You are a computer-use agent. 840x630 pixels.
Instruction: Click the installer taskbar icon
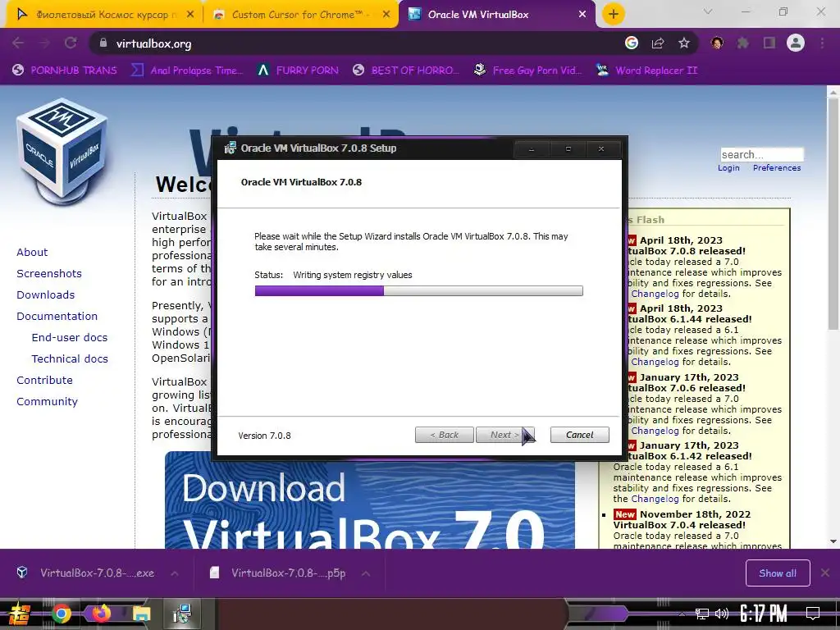coord(182,614)
